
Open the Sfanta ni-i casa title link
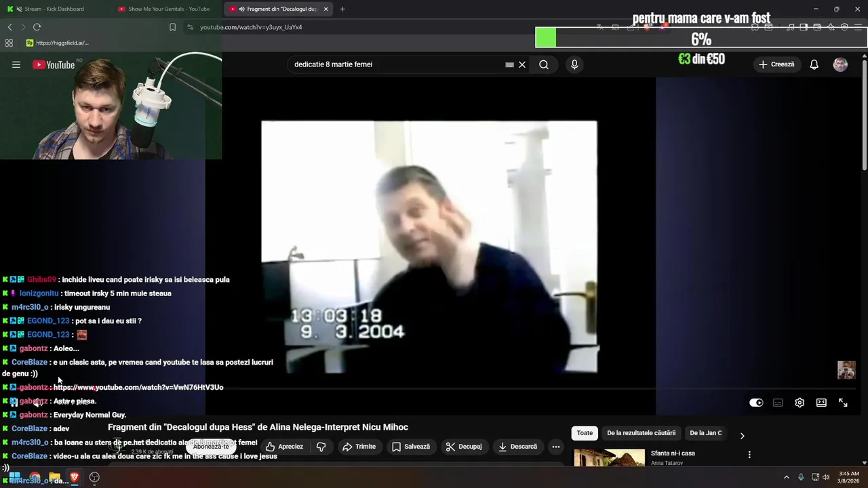(673, 453)
